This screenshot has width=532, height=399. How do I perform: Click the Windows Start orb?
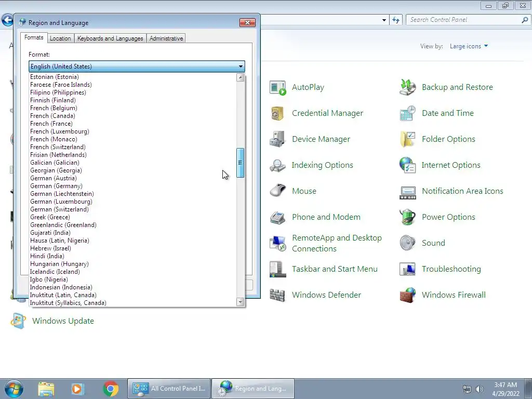click(14, 389)
